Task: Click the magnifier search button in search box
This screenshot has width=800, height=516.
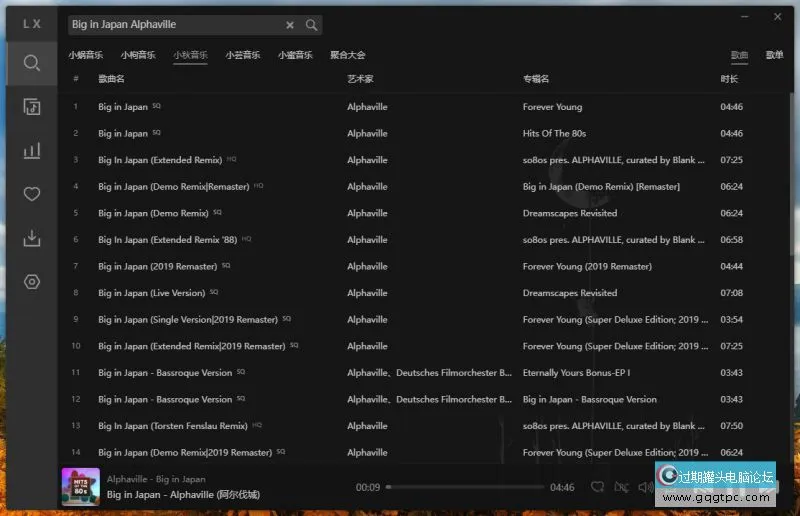Action: pos(312,25)
